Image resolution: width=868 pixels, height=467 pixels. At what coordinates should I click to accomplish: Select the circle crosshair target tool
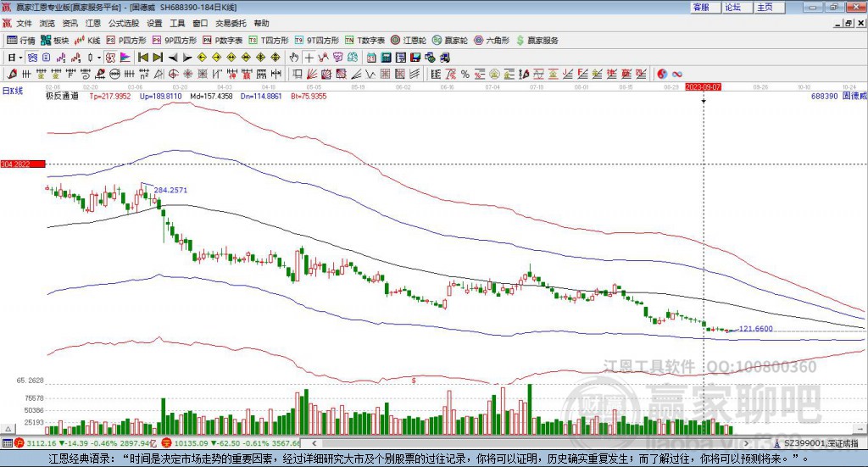pyautogui.click(x=173, y=74)
